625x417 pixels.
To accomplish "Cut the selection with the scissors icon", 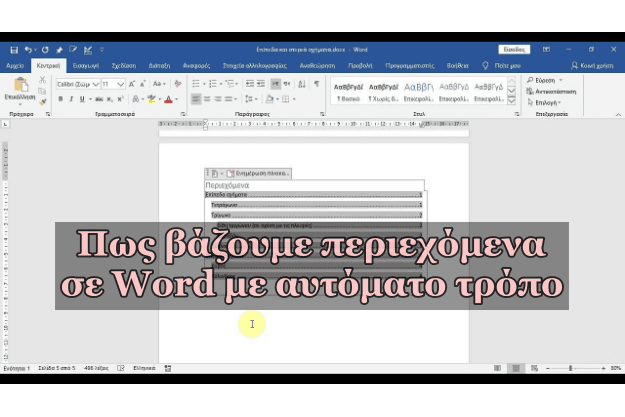I will [x=42, y=80].
